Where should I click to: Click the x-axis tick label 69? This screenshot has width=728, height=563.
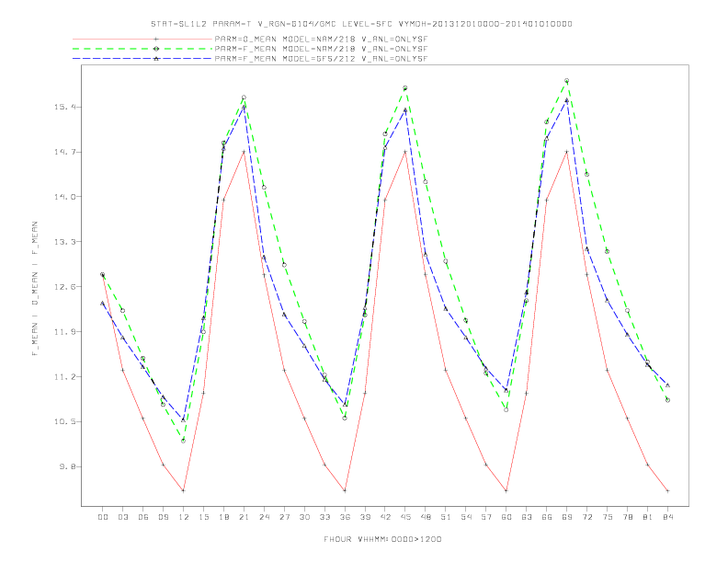click(567, 517)
